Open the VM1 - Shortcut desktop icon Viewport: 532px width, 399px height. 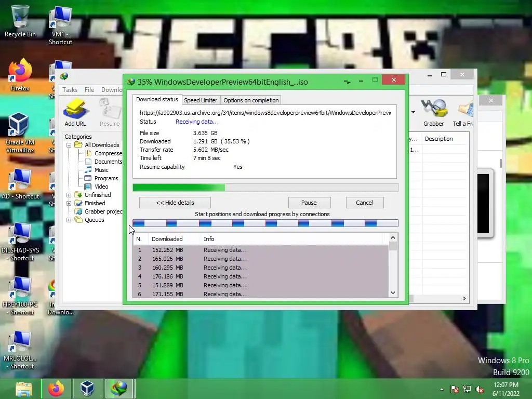(60, 25)
